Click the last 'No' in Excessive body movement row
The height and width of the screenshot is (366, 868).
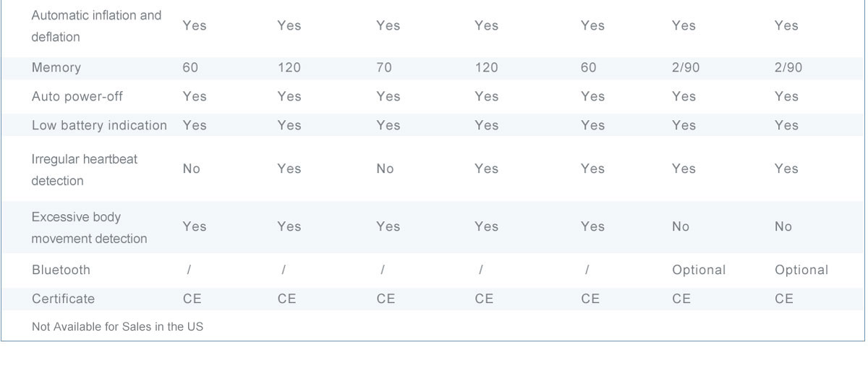[783, 226]
